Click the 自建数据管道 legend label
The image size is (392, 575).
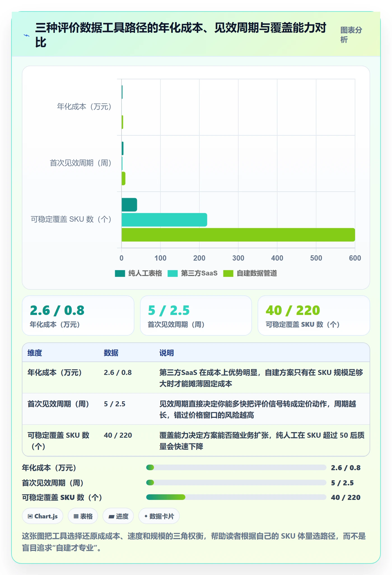(x=257, y=273)
